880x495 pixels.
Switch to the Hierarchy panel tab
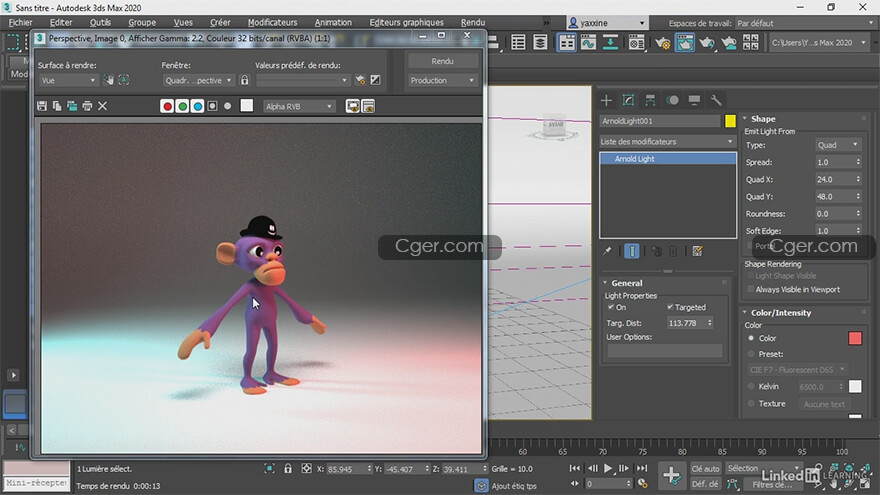click(650, 100)
